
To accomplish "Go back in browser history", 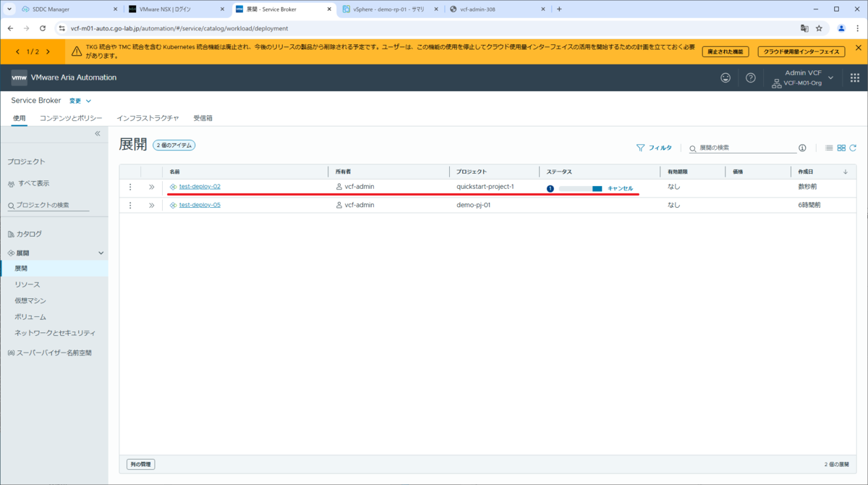I will (10, 28).
